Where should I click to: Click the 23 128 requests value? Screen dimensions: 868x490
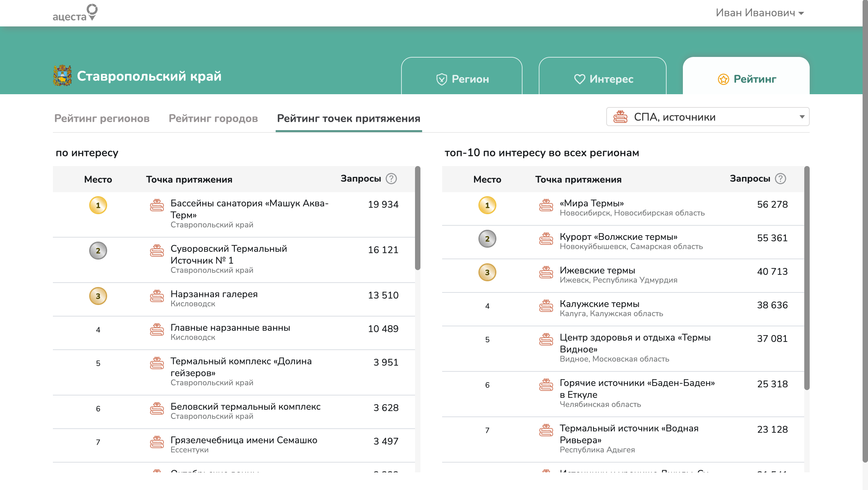pos(772,430)
